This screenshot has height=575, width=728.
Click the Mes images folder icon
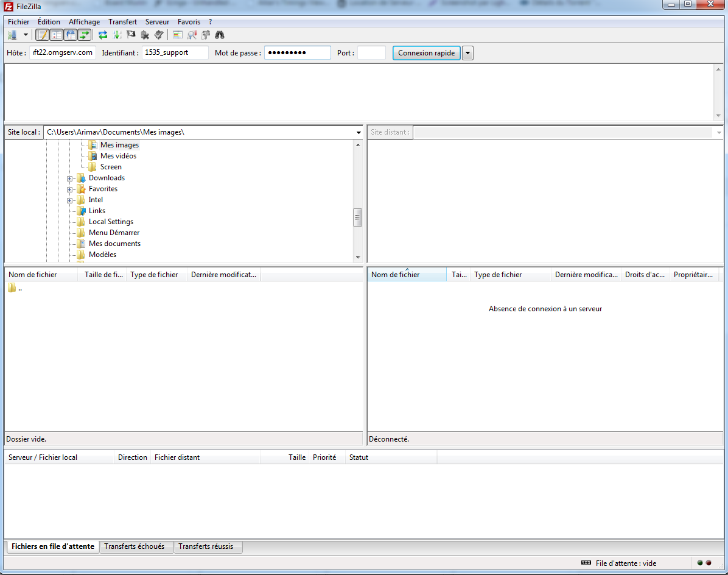93,145
